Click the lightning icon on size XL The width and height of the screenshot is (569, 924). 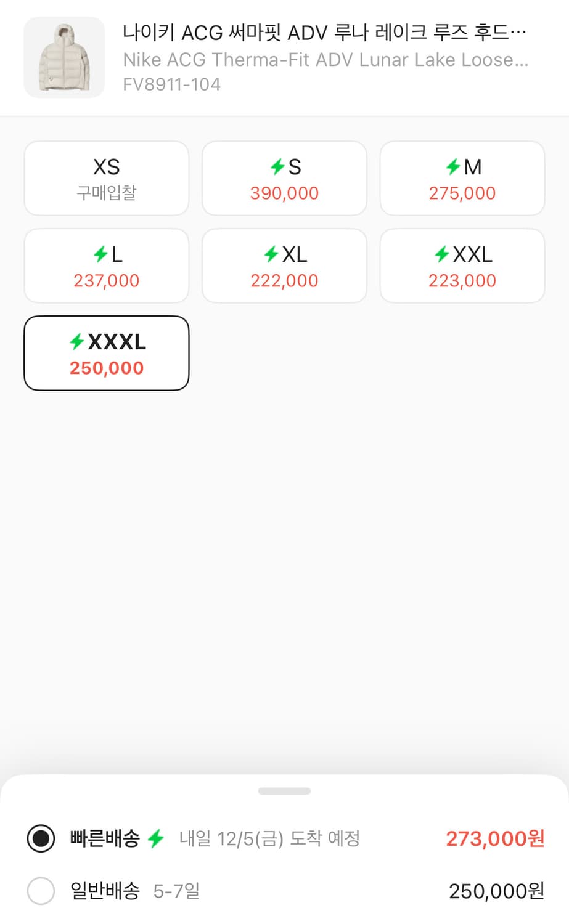[271, 254]
